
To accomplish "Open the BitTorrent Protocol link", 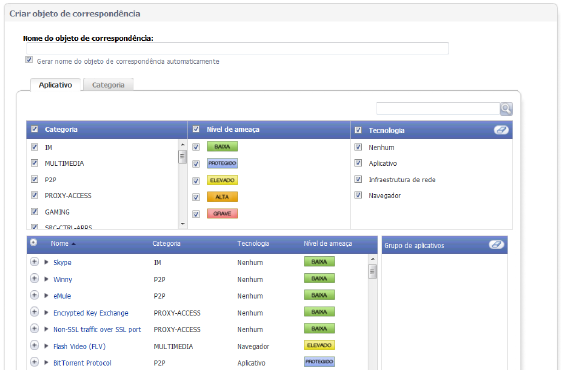I will tap(82, 363).
